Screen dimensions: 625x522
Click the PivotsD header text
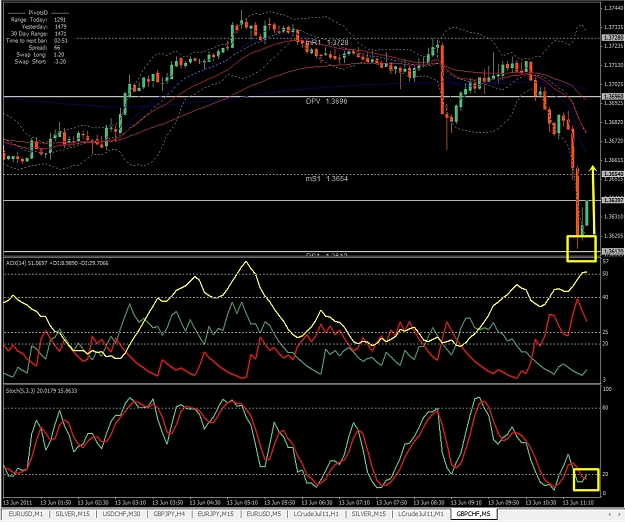[38, 13]
